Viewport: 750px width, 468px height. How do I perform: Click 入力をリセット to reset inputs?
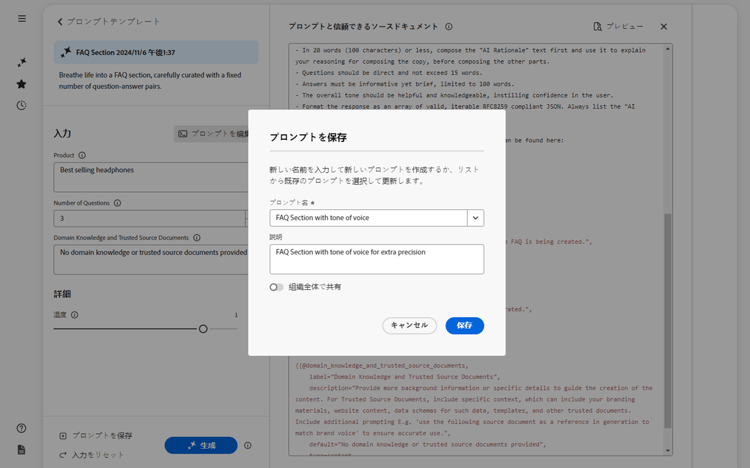point(92,455)
